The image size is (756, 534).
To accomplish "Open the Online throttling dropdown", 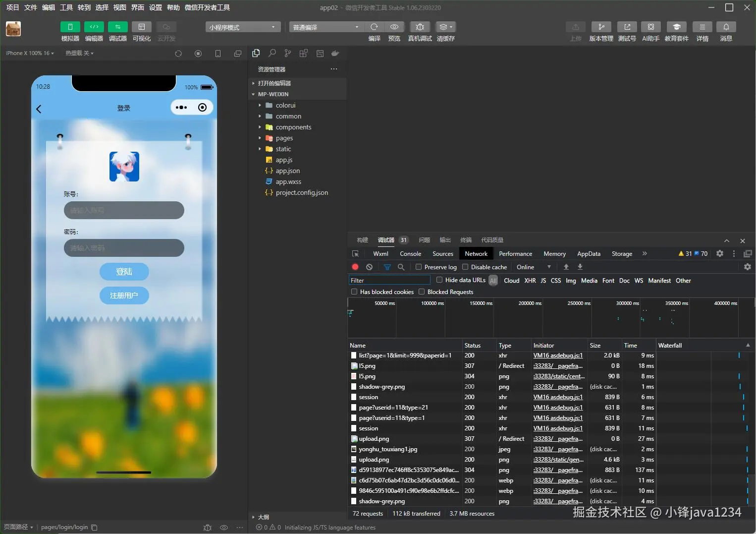I will tap(533, 267).
